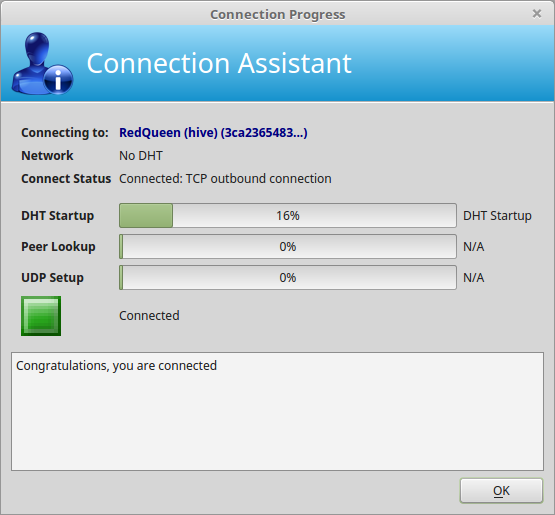The width and height of the screenshot is (555, 515).
Task: Click the DHT Startup status text right of bar
Action: [x=497, y=216]
